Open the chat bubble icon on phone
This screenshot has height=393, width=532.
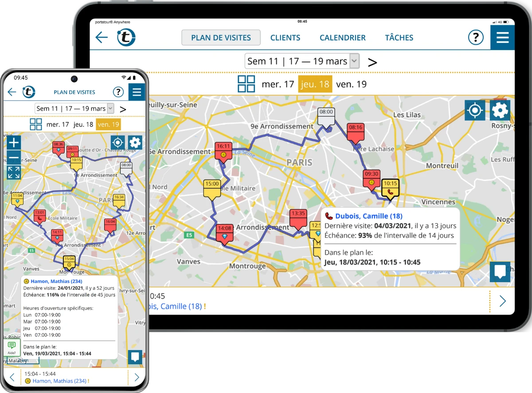click(x=135, y=357)
